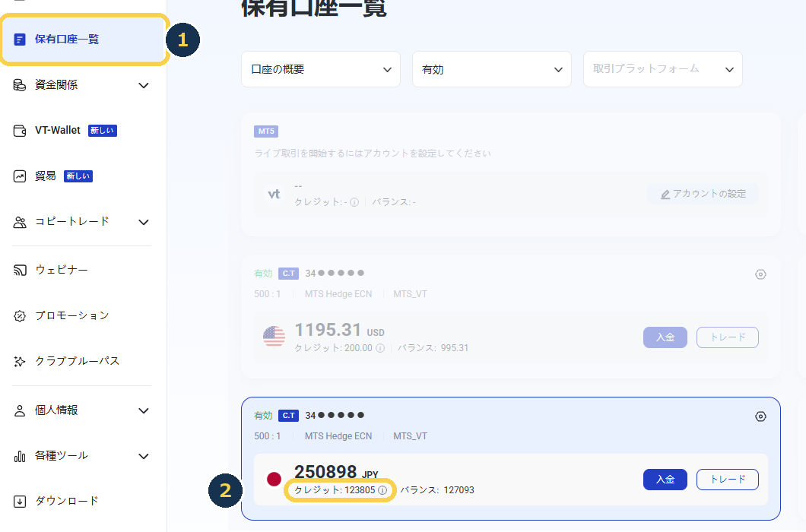Click the トレード button on the USD account

(x=728, y=337)
